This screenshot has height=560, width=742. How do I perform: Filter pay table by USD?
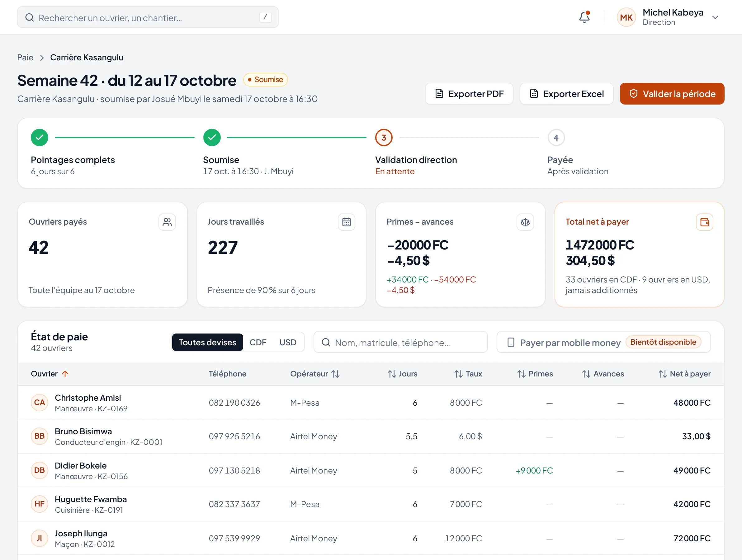(x=288, y=342)
